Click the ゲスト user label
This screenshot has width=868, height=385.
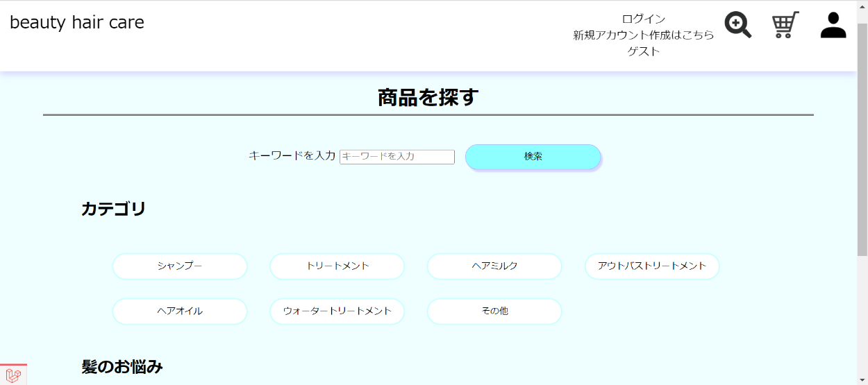tap(643, 51)
